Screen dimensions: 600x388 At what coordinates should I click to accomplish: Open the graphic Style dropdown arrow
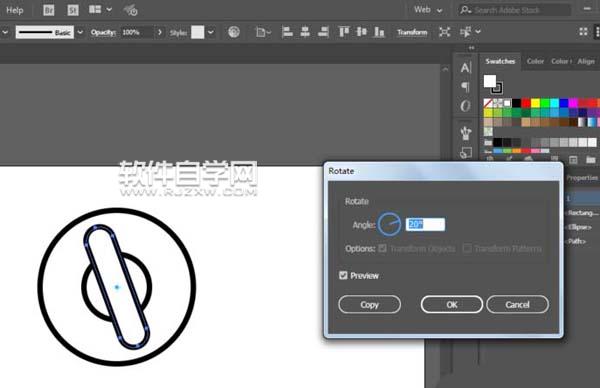coord(211,32)
